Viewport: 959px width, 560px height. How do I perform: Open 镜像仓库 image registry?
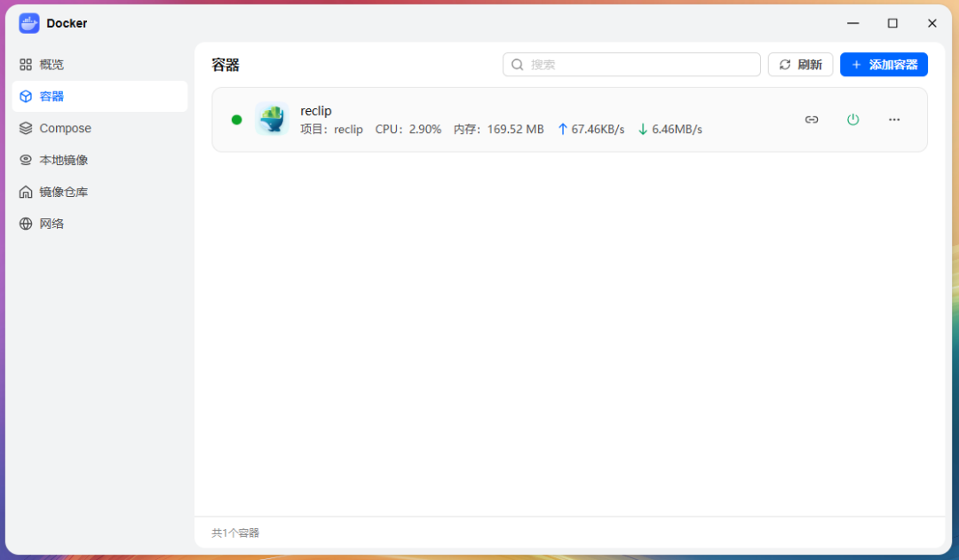click(x=99, y=192)
